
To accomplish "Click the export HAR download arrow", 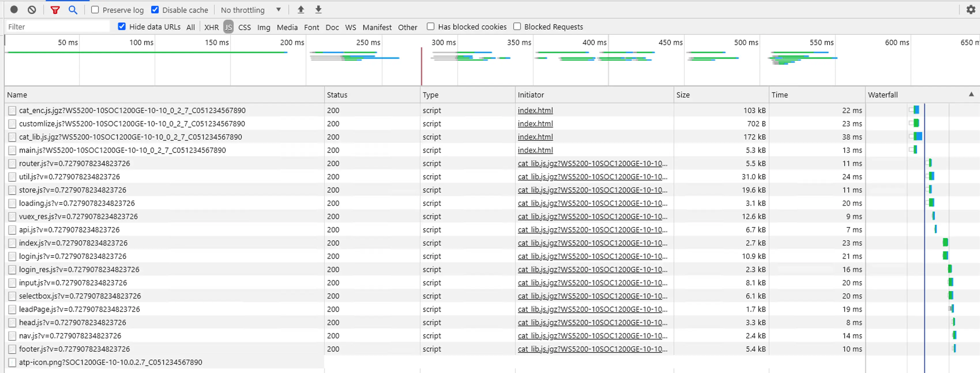I will pos(318,10).
